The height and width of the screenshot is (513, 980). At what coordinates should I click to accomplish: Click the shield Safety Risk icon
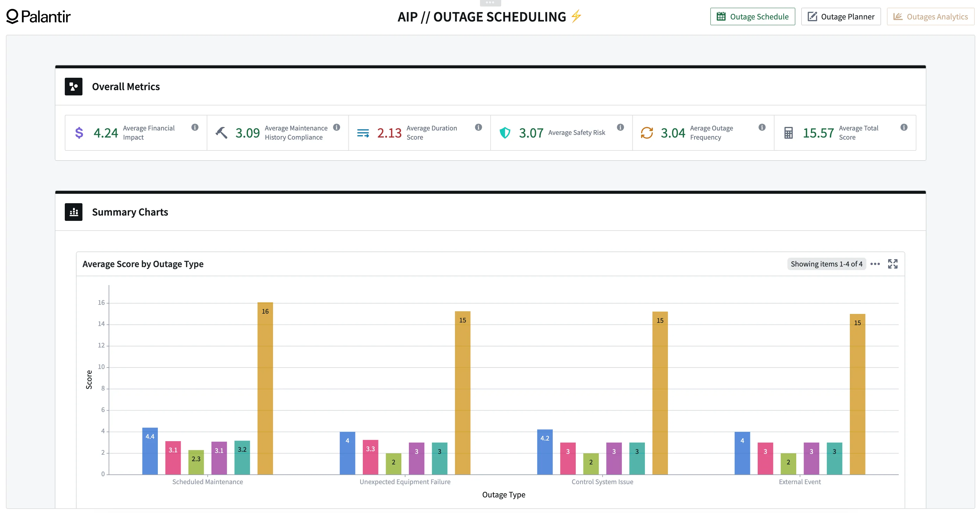click(504, 133)
